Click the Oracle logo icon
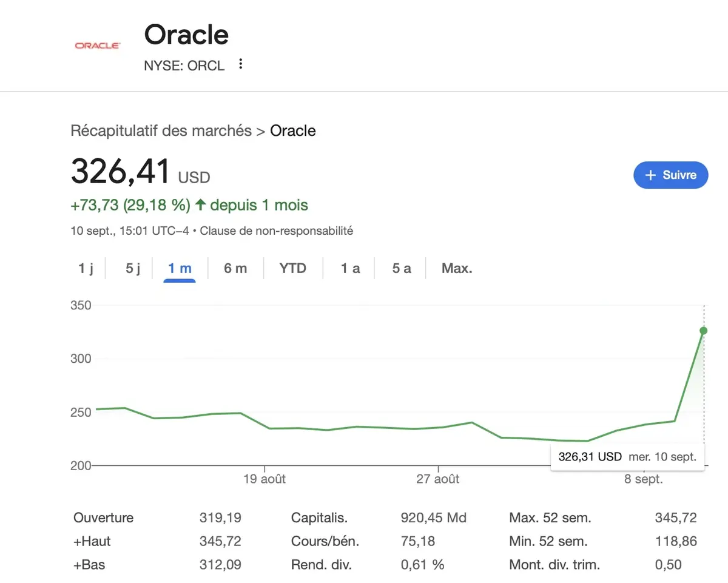The height and width of the screenshot is (583, 728). 97,45
